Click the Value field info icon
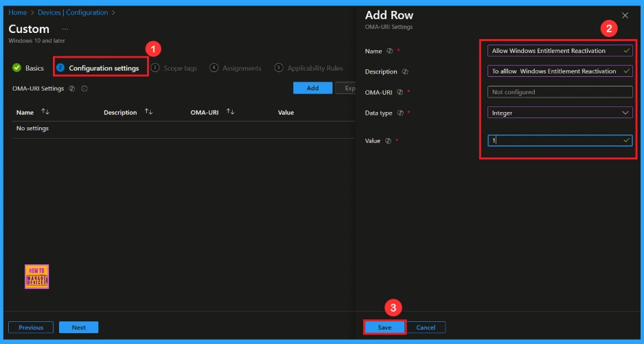 [388, 141]
